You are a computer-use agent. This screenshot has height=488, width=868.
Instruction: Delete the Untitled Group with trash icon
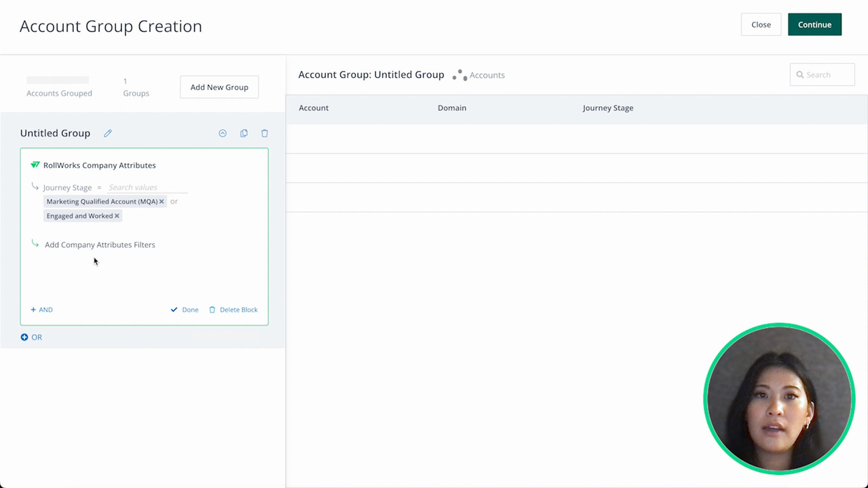(264, 133)
